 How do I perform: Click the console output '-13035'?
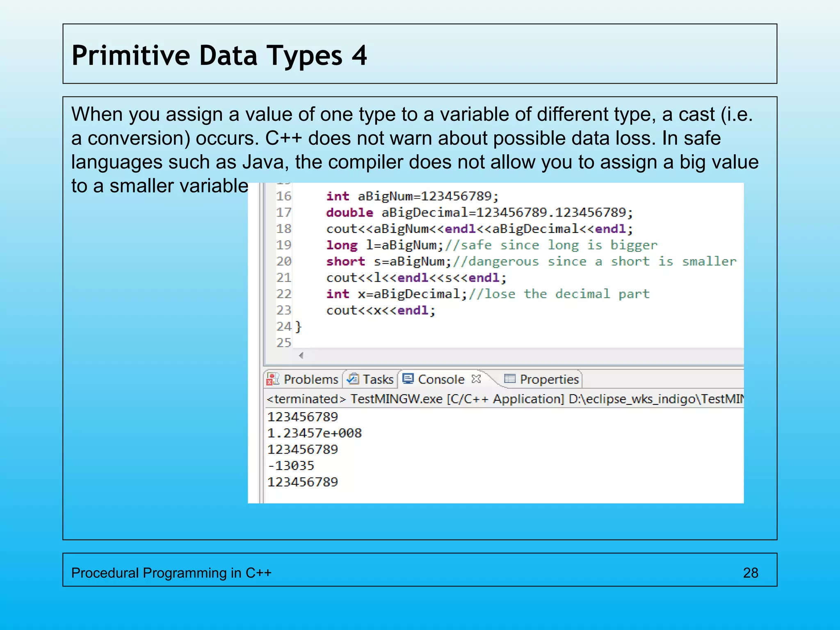click(x=291, y=466)
